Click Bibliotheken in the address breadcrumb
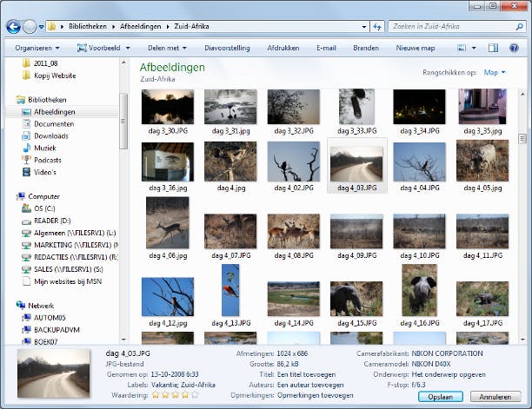The height and width of the screenshot is (409, 532). tap(88, 26)
